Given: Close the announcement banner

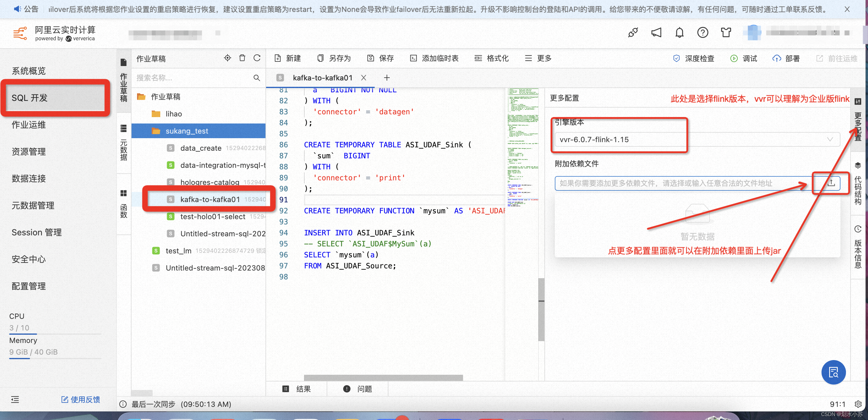Looking at the screenshot, I should tap(847, 9).
